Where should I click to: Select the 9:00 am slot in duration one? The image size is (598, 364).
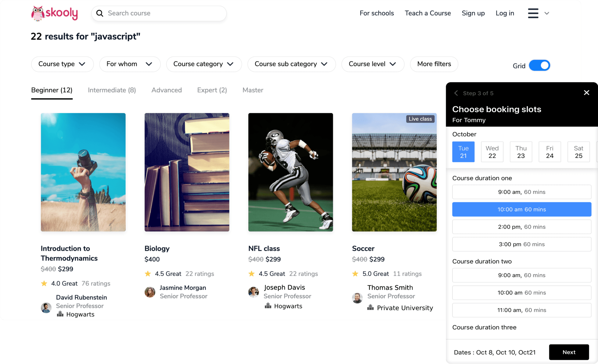pos(522,192)
